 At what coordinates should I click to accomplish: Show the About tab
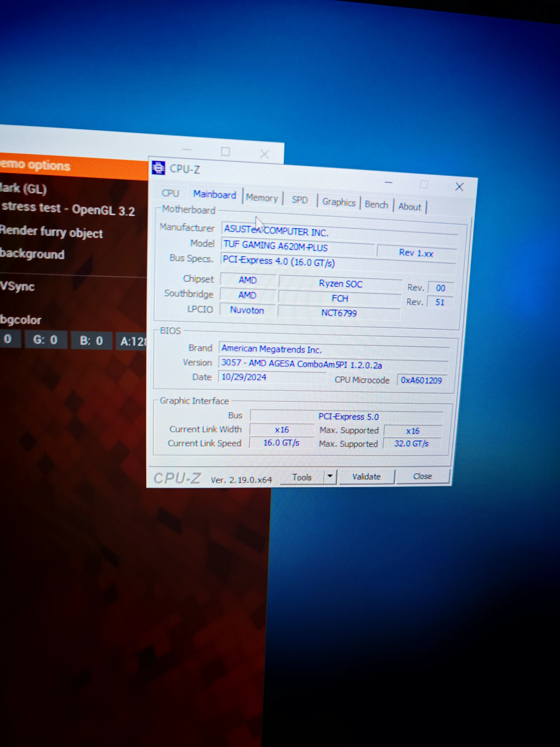coord(409,207)
